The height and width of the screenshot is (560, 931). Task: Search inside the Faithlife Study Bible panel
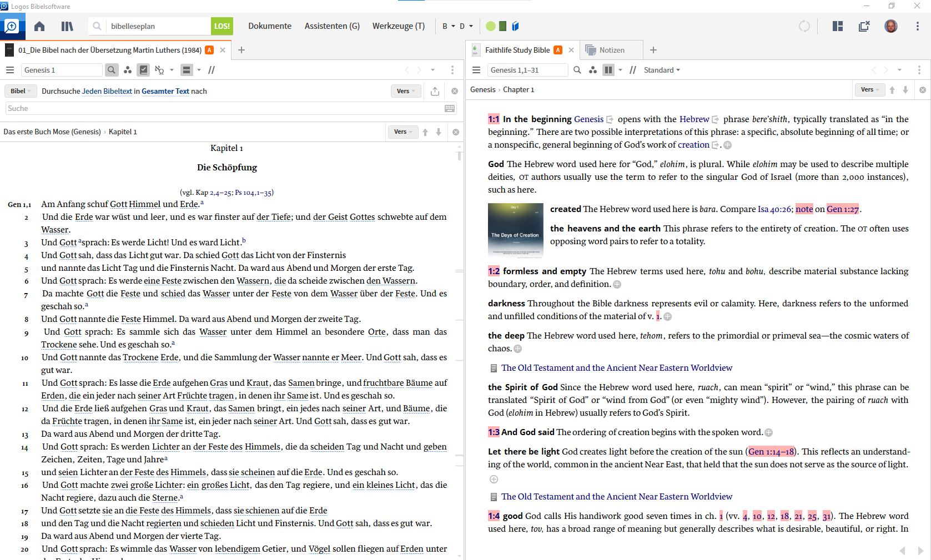click(577, 70)
